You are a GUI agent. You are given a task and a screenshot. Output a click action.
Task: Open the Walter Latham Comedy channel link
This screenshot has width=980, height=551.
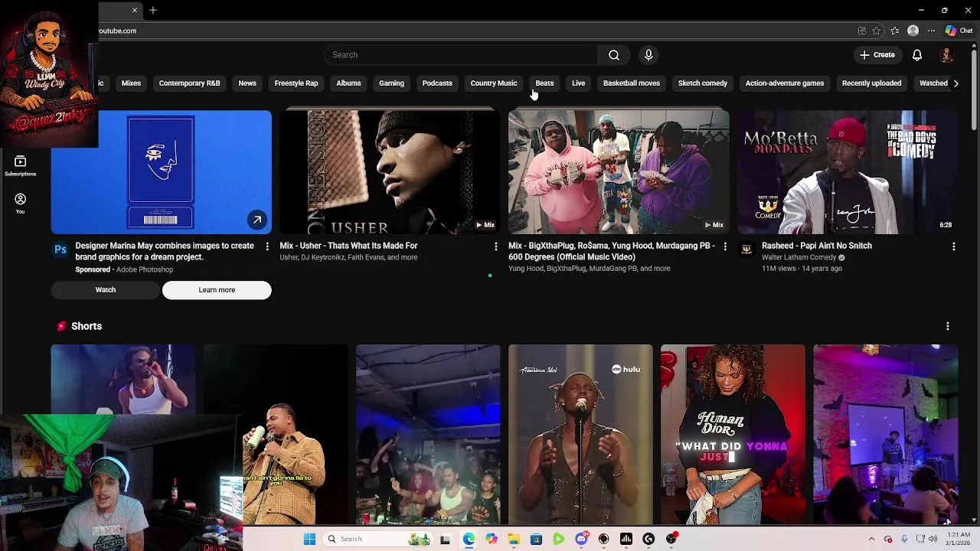coord(799,257)
